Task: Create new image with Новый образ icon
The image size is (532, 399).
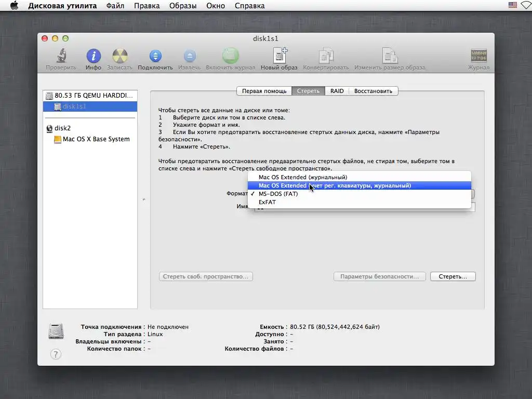Action: (280, 55)
